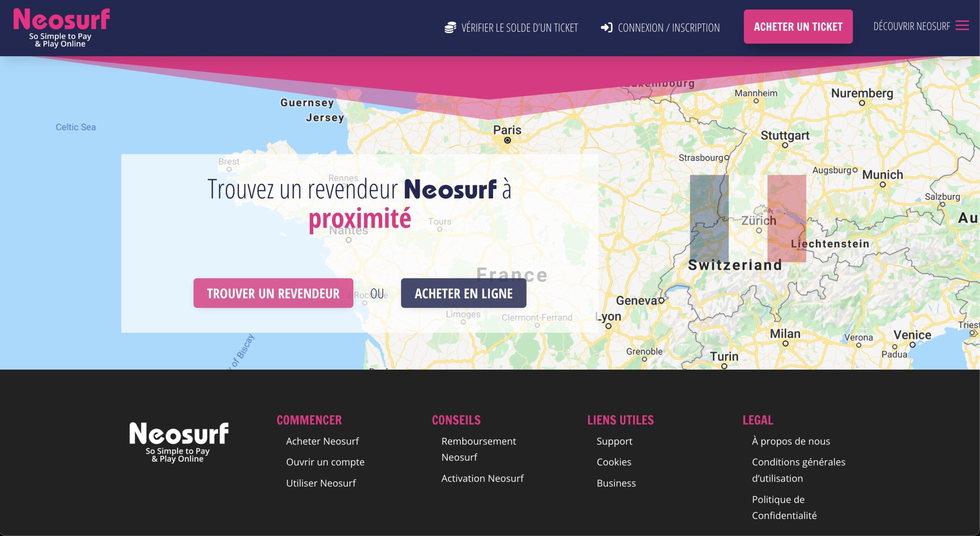Click the Zürich label on the map
980x536 pixels.
pos(759,221)
